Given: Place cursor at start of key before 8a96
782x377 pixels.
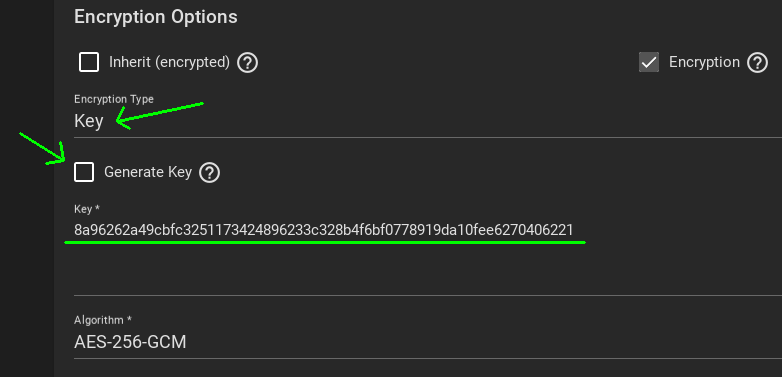Looking at the screenshot, I should [74, 230].
